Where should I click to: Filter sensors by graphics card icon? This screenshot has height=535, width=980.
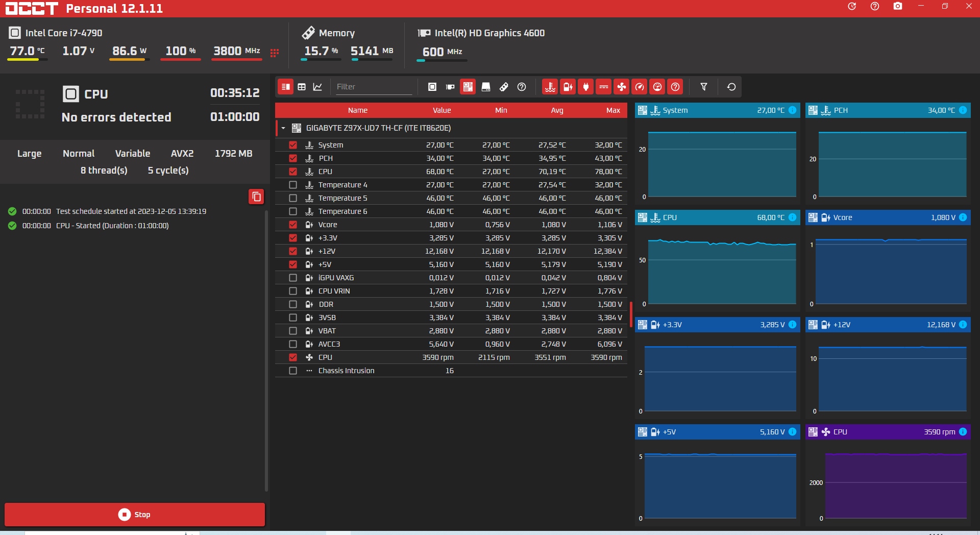tap(450, 87)
